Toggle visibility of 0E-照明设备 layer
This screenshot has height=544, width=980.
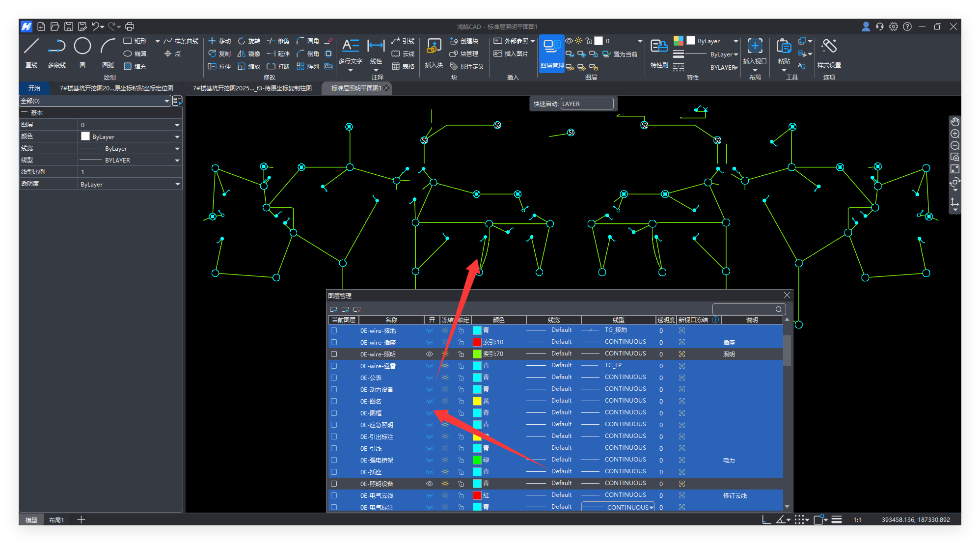tap(430, 484)
